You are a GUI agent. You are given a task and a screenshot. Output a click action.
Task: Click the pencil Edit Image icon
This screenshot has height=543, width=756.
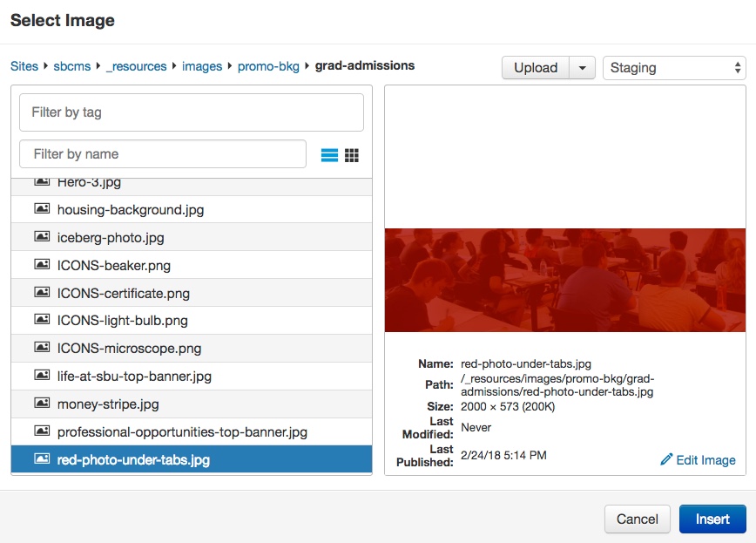667,459
